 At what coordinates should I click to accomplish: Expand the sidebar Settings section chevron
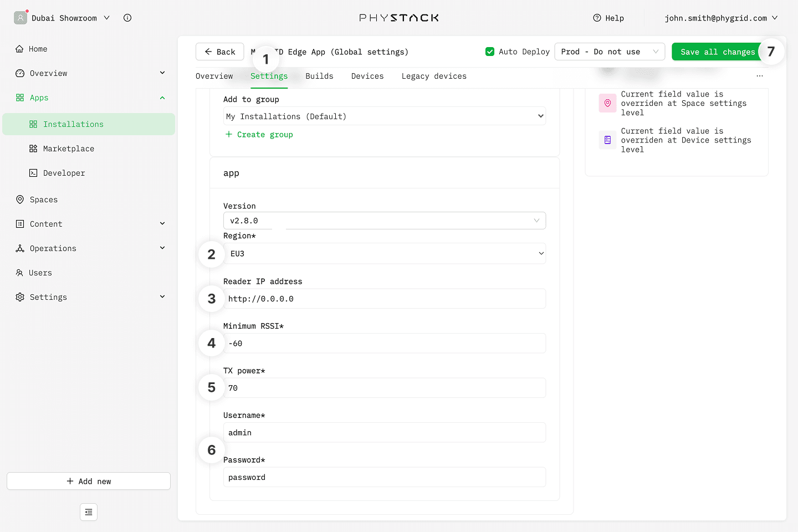click(162, 297)
